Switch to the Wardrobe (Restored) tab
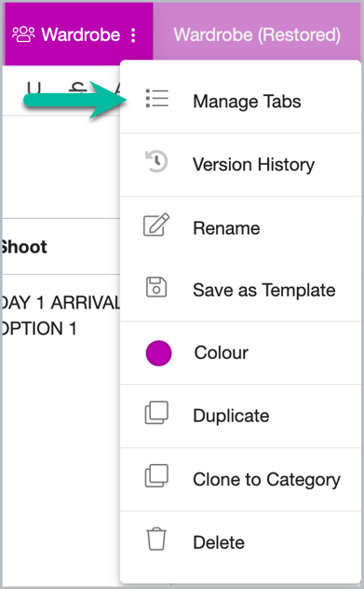The width and height of the screenshot is (364, 589). (x=257, y=34)
